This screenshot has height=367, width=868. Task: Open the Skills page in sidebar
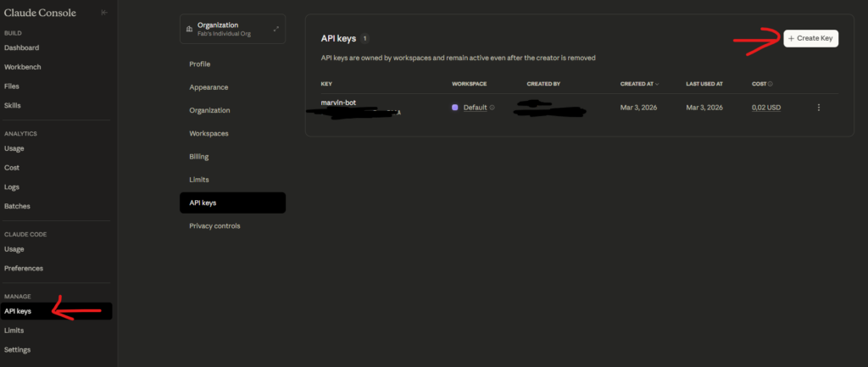(x=13, y=105)
